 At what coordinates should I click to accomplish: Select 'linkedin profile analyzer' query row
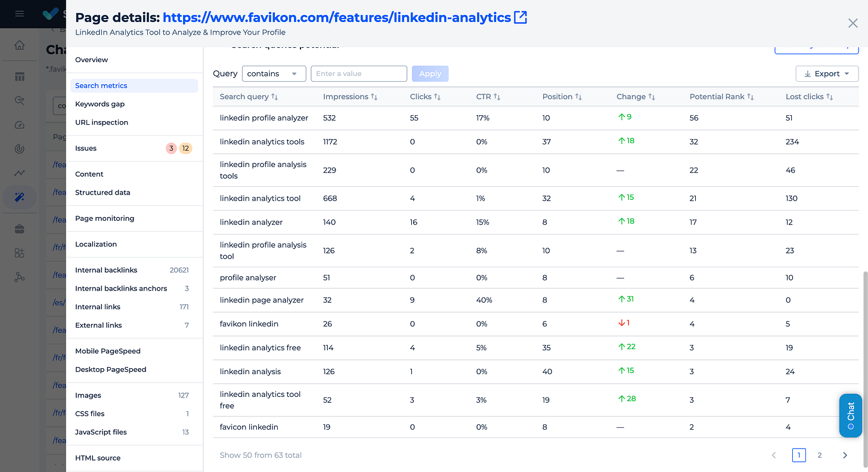tap(536, 118)
